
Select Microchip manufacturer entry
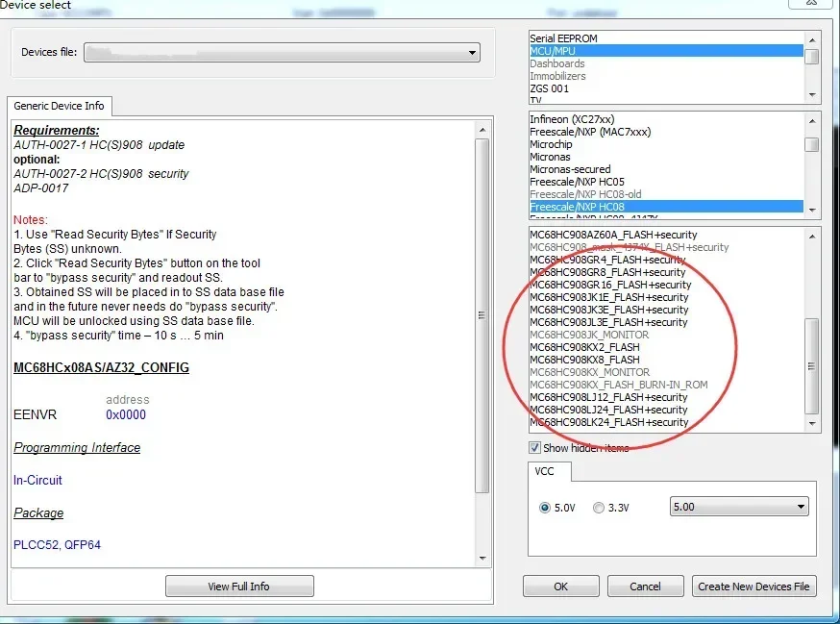666,144
